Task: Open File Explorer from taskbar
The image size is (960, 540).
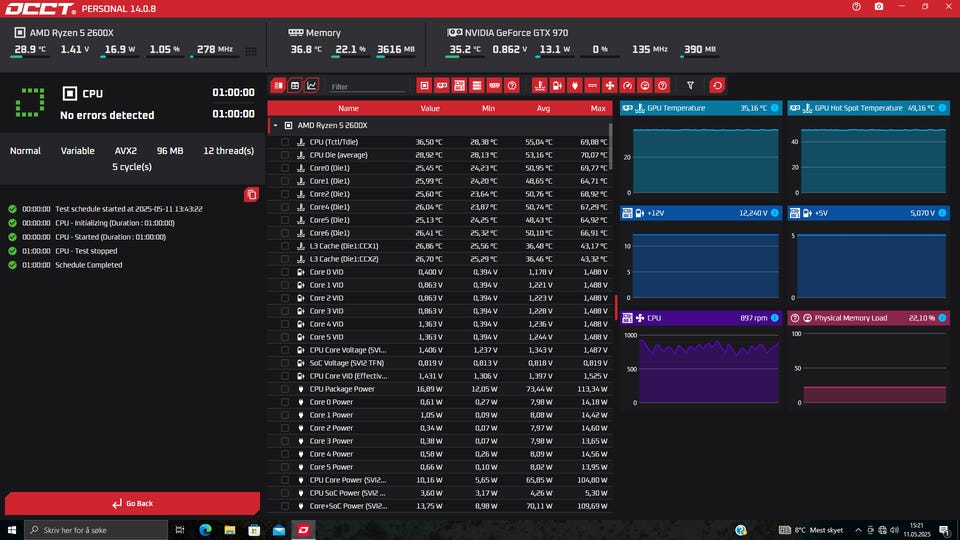Action: [x=230, y=530]
